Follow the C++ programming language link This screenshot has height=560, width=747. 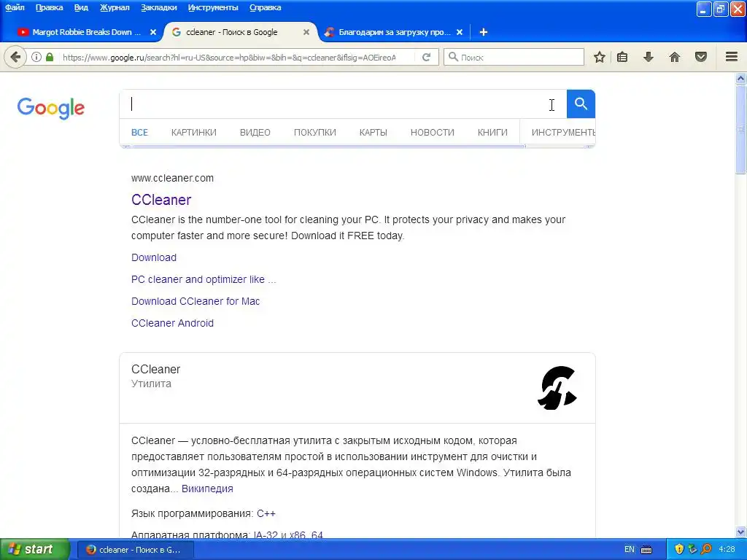click(266, 513)
